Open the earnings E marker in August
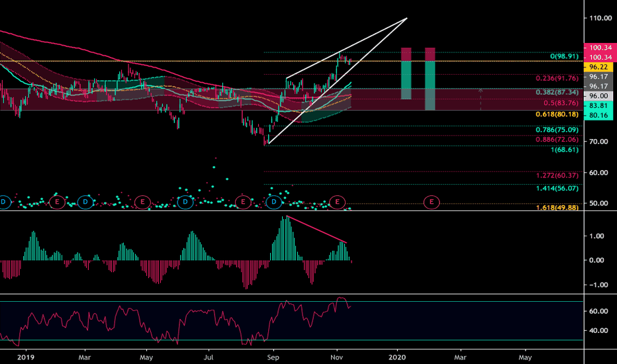This screenshot has height=364, width=617. point(243,202)
